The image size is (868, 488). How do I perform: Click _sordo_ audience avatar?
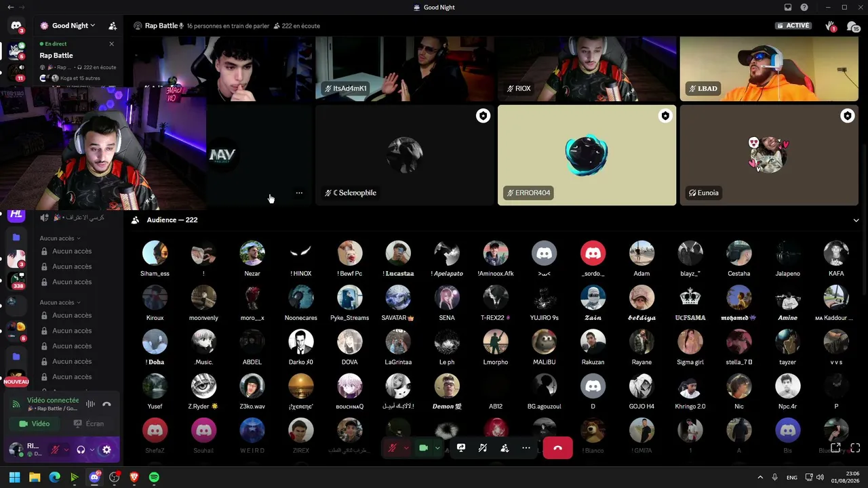[x=593, y=253]
